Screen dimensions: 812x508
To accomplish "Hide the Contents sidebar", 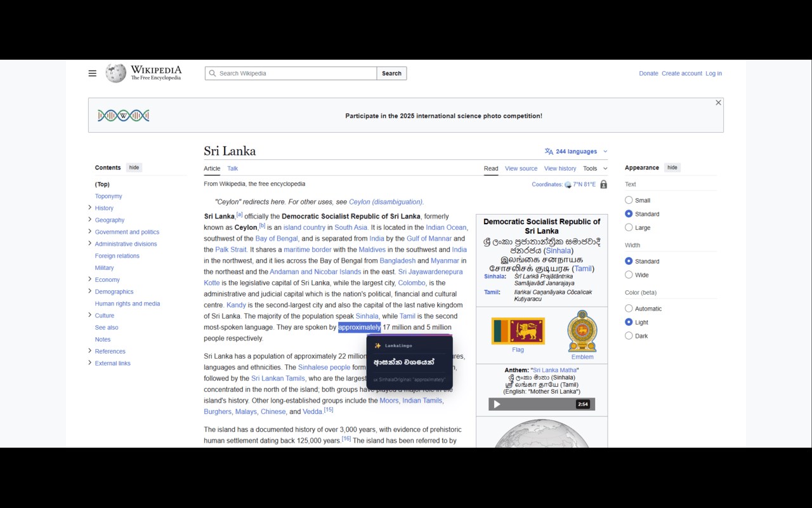I will 134,168.
